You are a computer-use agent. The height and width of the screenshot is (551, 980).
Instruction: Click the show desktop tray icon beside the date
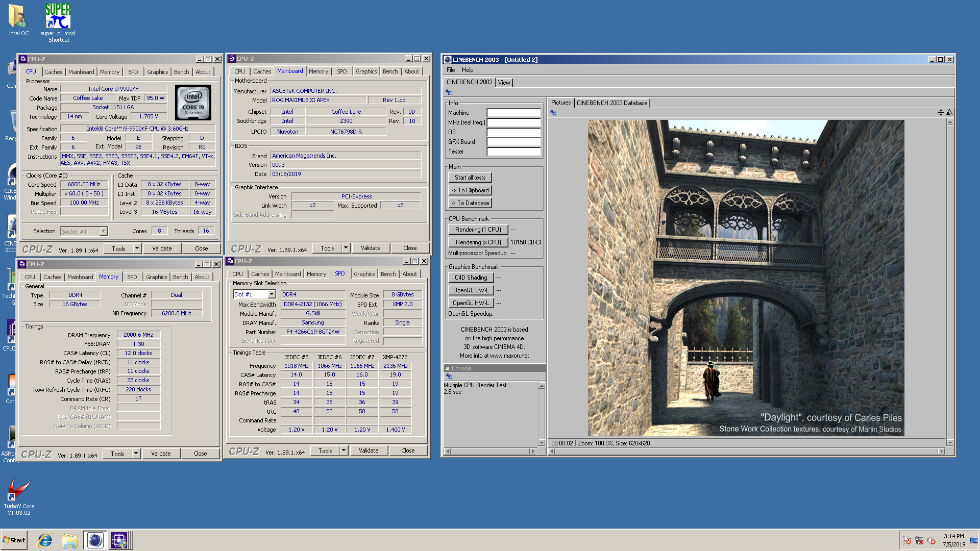(973, 540)
